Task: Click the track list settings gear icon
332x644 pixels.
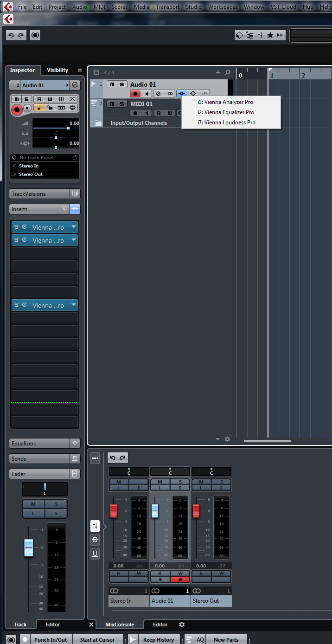Action: 227,439
